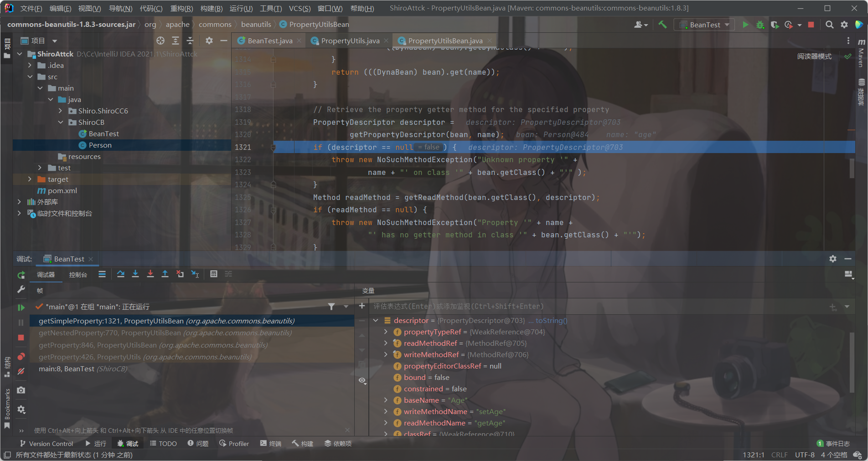Switch to 控制台 console tab
The image size is (868, 461).
pos(78,275)
